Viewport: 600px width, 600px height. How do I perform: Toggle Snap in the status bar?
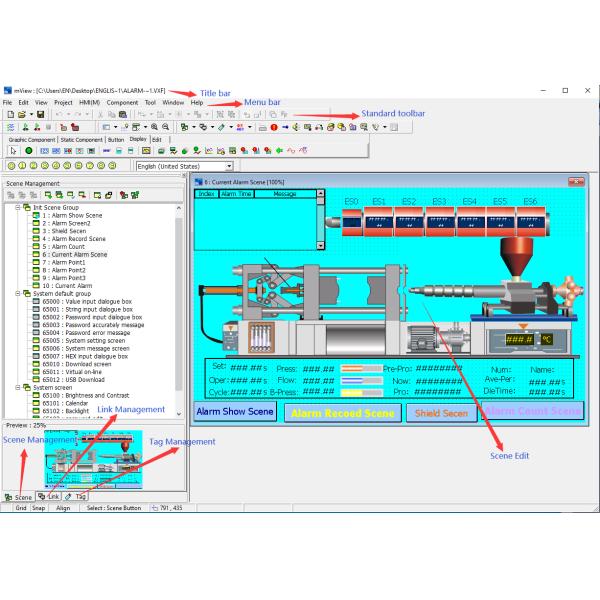tap(39, 508)
